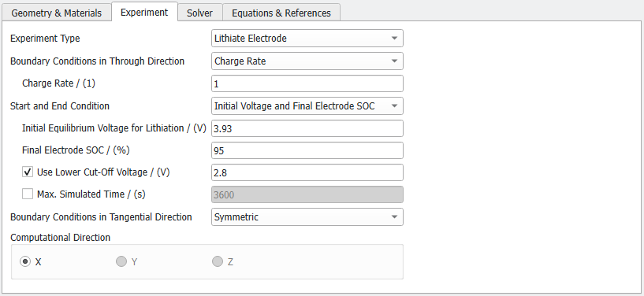The image size is (644, 296).
Task: Open the Solver tab
Action: [199, 13]
